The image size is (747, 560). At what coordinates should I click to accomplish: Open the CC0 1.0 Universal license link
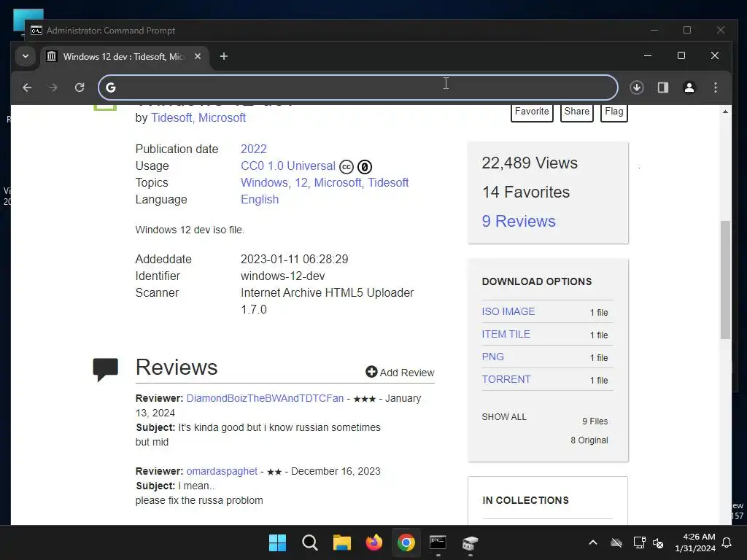tap(287, 166)
